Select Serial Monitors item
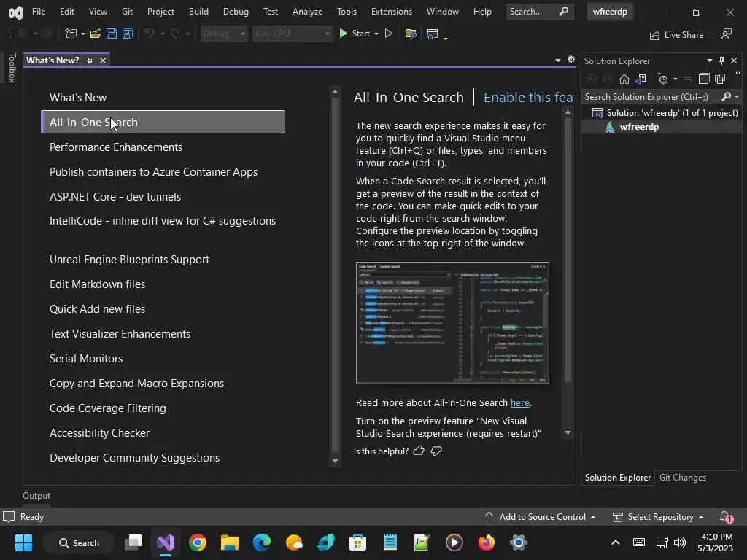The width and height of the screenshot is (747, 560). pos(86,359)
